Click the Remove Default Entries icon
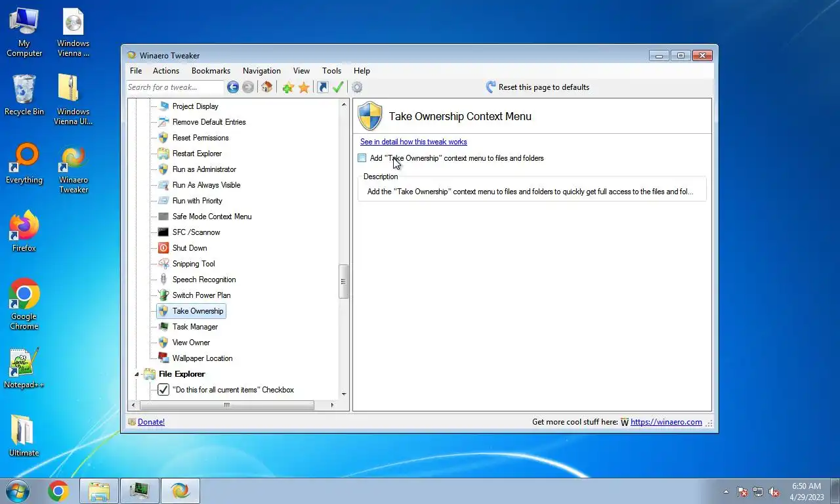 [163, 122]
